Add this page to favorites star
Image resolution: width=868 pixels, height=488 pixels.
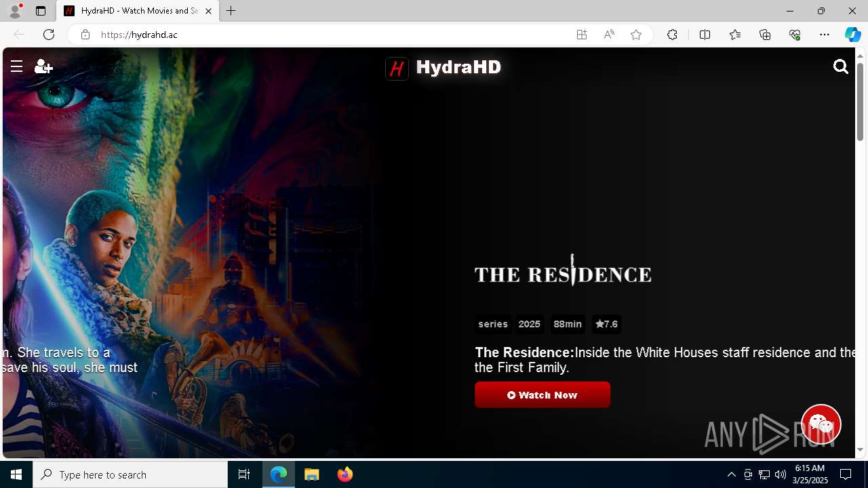click(636, 35)
